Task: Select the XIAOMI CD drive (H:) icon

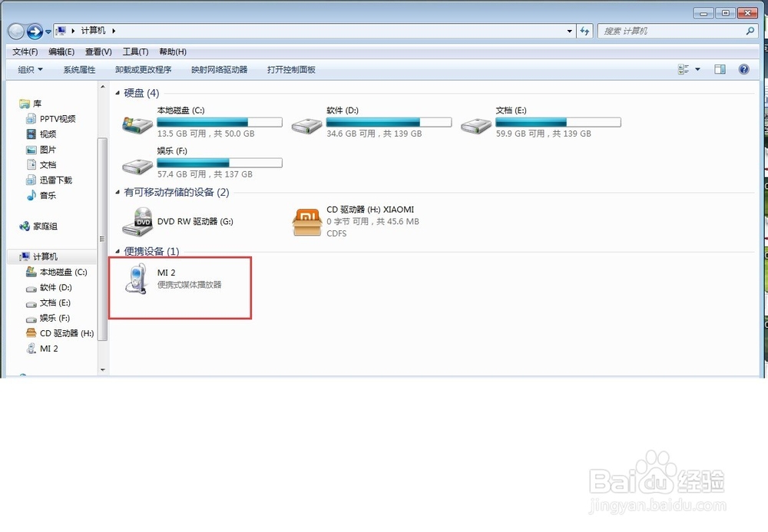Action: [307, 222]
